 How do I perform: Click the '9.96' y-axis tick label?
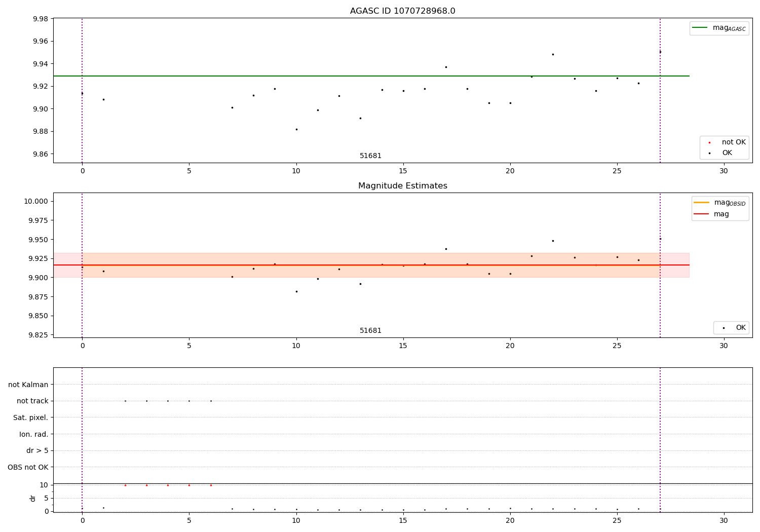pyautogui.click(x=40, y=42)
